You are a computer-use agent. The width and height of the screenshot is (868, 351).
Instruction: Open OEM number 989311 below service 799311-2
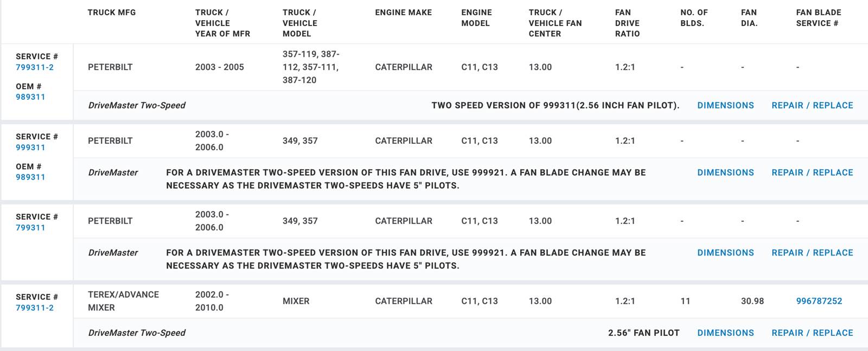pos(30,97)
